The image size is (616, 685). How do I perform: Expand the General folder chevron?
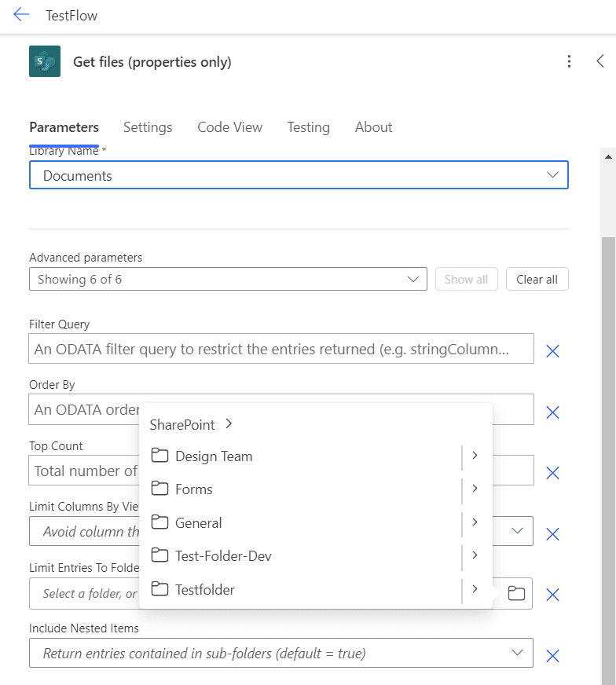click(475, 522)
